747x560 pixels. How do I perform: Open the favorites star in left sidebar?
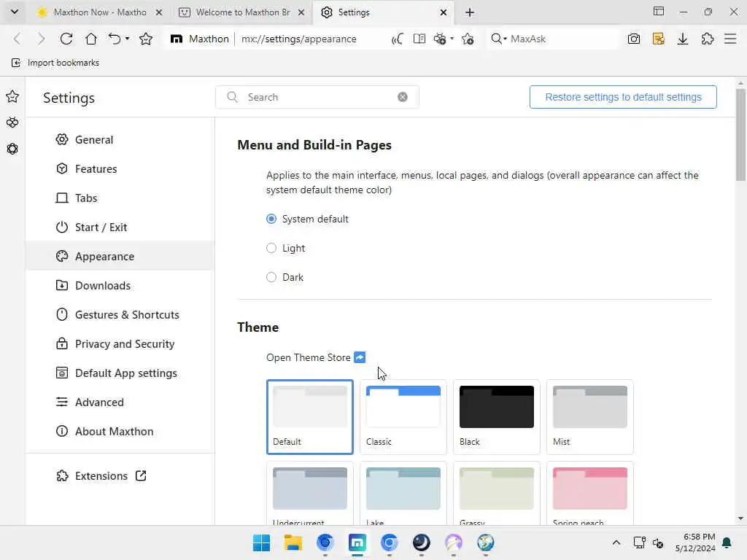pos(12,97)
